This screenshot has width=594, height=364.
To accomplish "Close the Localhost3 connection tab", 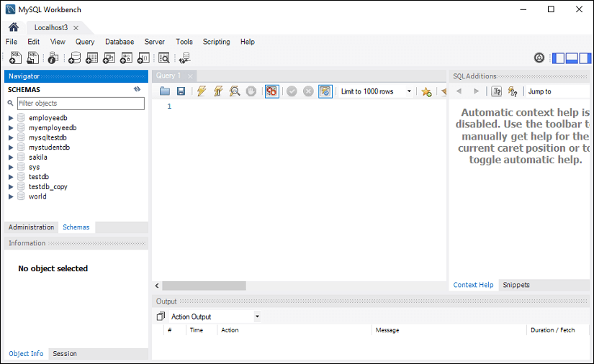I will tap(76, 28).
